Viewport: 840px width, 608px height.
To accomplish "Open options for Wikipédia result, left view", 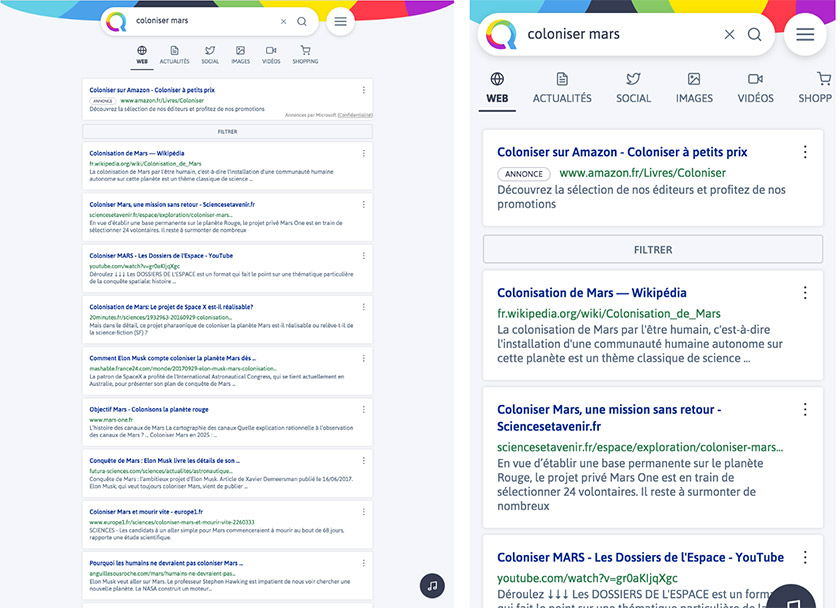I will pyautogui.click(x=364, y=153).
